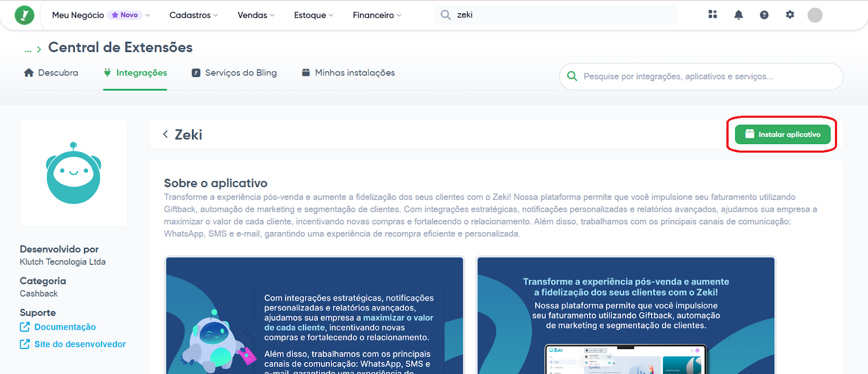Click the external link icon next to Documentação
868x374 pixels.
(x=25, y=327)
